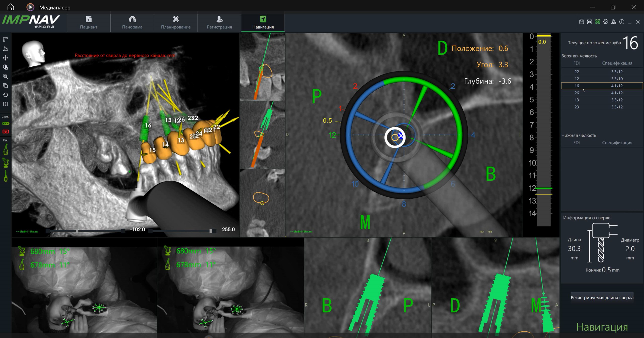The height and width of the screenshot is (338, 644).
Task: Click the slider handle near value 255.0
Action: click(211, 231)
